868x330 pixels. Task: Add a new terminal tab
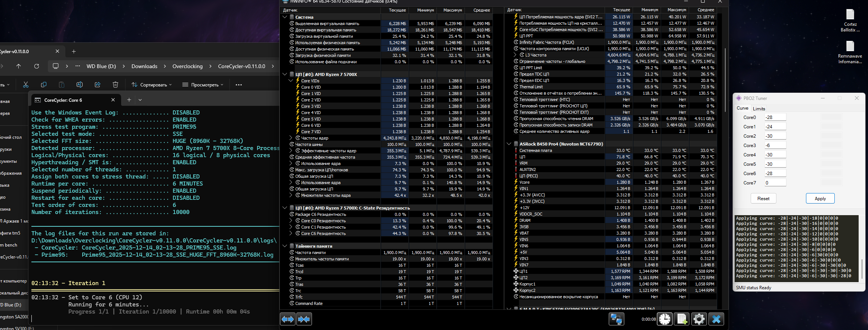click(x=129, y=100)
